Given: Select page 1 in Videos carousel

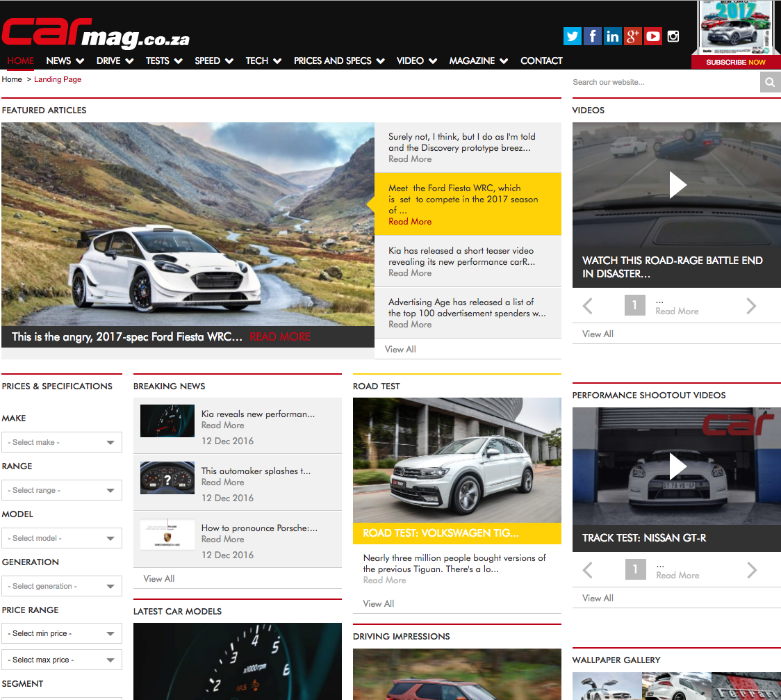Looking at the screenshot, I should pyautogui.click(x=634, y=305).
